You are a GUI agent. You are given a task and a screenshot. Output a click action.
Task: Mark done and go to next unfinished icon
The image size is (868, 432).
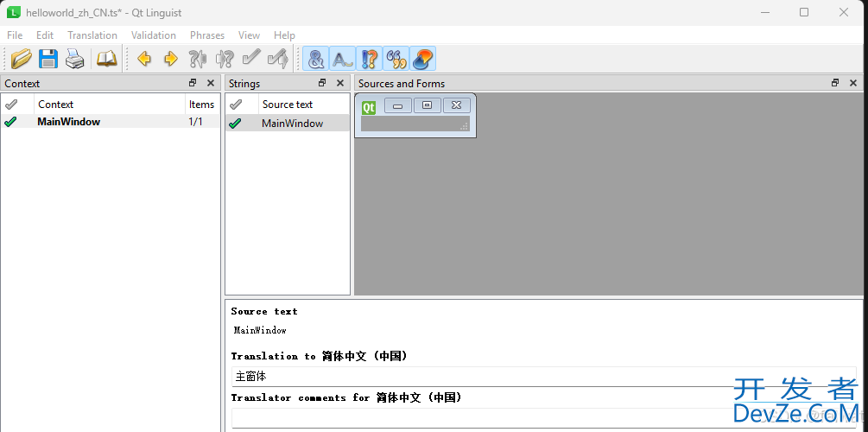(x=278, y=58)
